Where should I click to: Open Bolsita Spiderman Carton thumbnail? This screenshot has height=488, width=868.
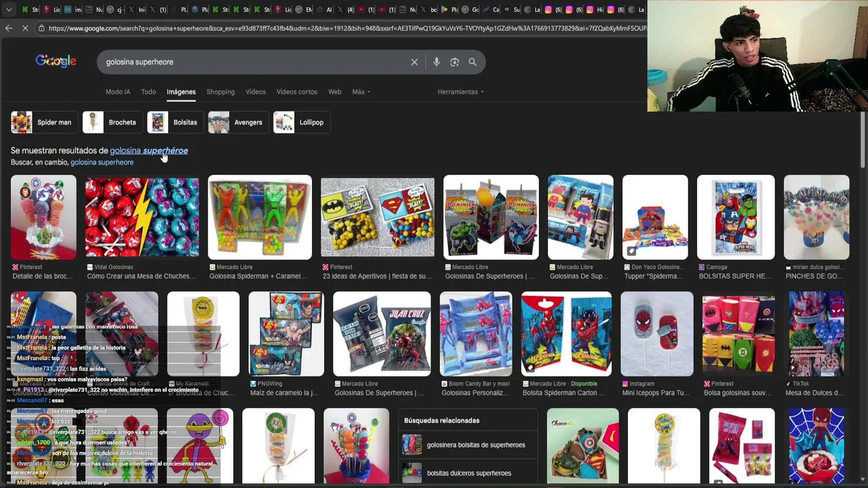coord(566,333)
